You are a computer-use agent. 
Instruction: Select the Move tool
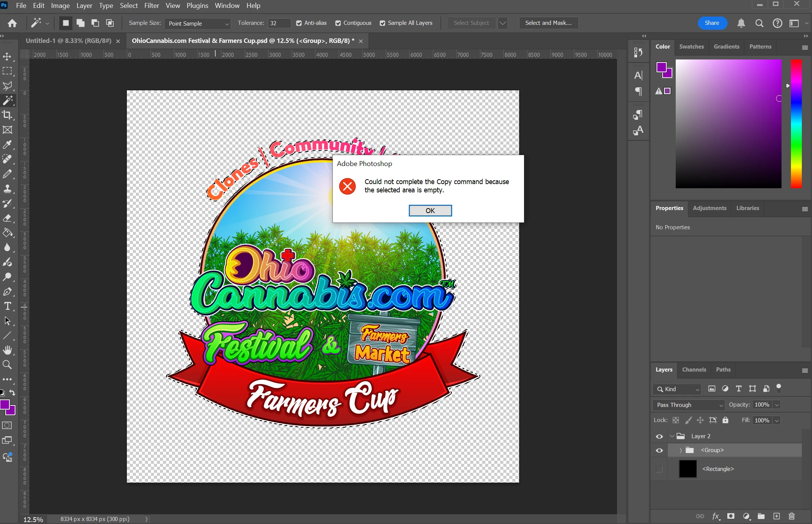click(7, 56)
